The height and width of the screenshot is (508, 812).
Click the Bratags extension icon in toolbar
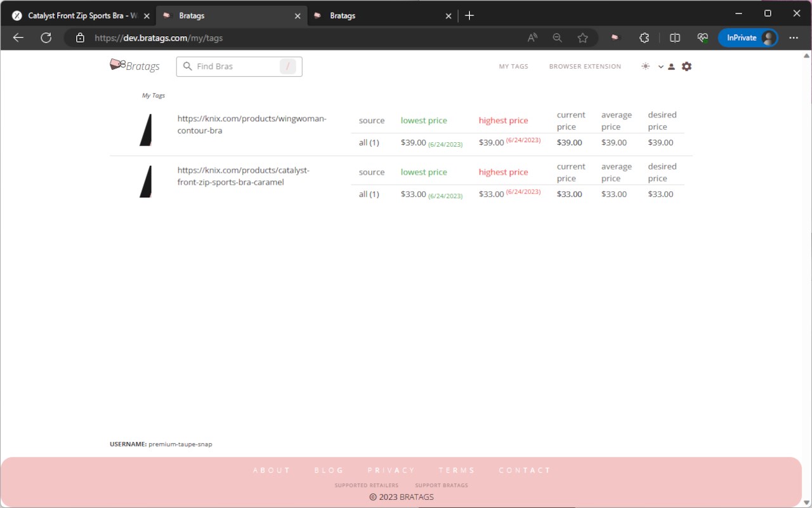click(x=614, y=38)
